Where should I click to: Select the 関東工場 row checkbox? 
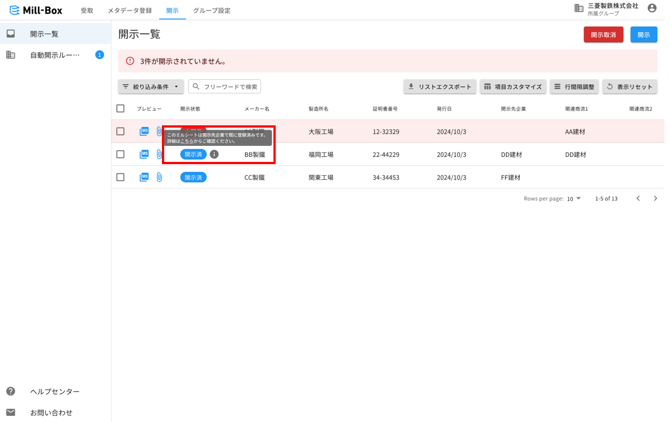pos(121,177)
